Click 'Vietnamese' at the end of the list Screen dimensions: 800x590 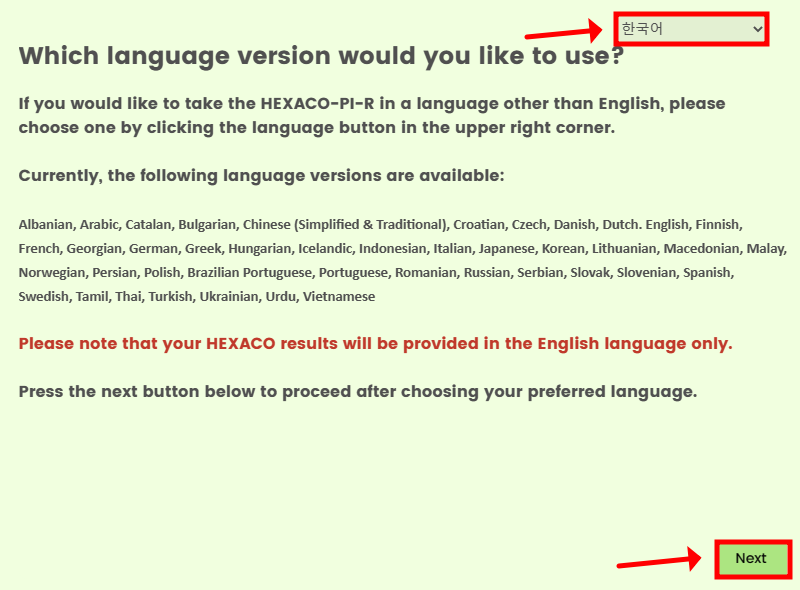[339, 297]
